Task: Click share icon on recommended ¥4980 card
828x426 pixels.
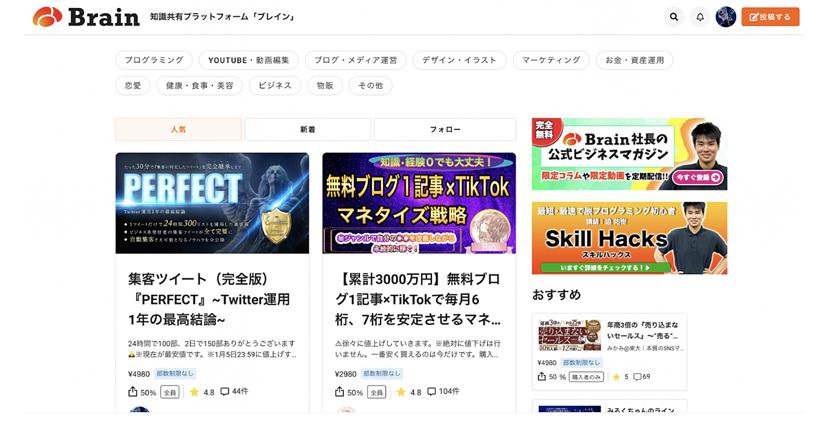Action: (x=542, y=377)
